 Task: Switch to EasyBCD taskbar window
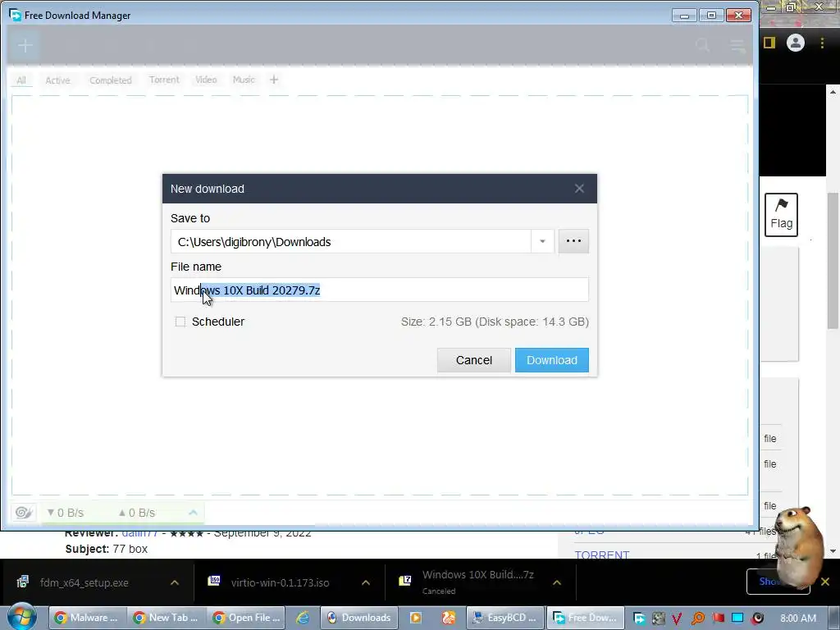click(x=505, y=618)
